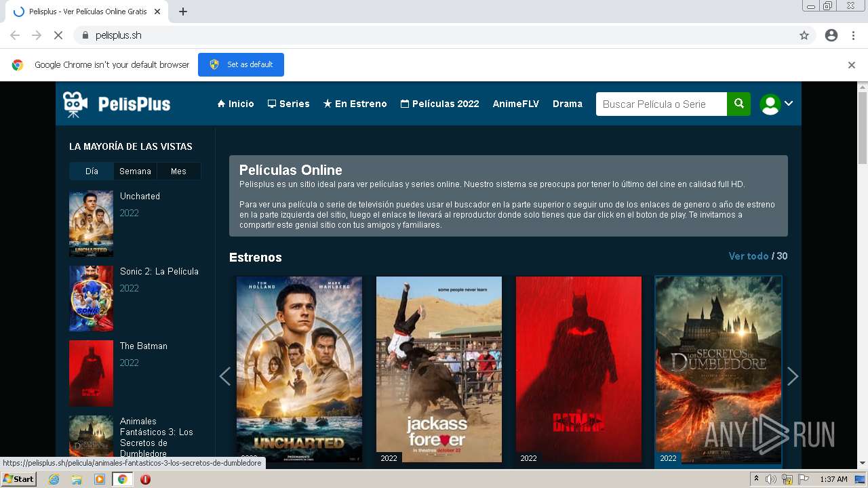
Task: Open Jackass Forever poster in Estrenos
Action: click(439, 369)
